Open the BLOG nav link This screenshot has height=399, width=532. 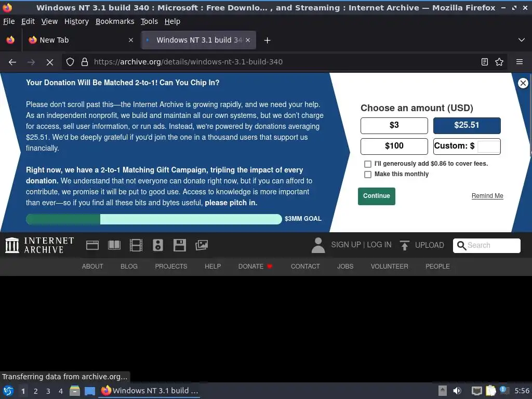point(129,267)
